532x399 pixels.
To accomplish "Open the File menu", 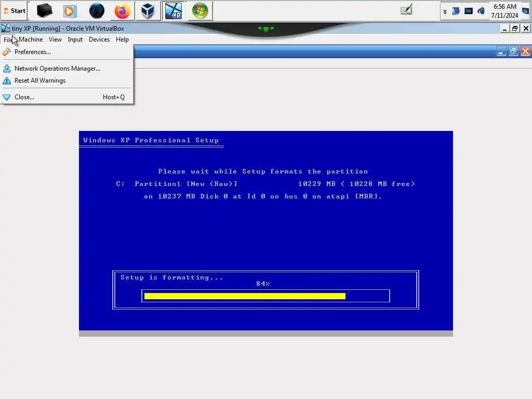I will pyautogui.click(x=8, y=39).
